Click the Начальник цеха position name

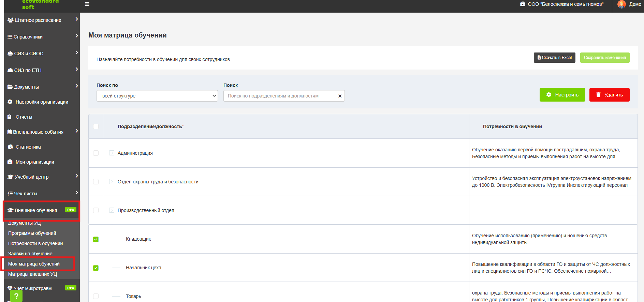pyautogui.click(x=144, y=268)
